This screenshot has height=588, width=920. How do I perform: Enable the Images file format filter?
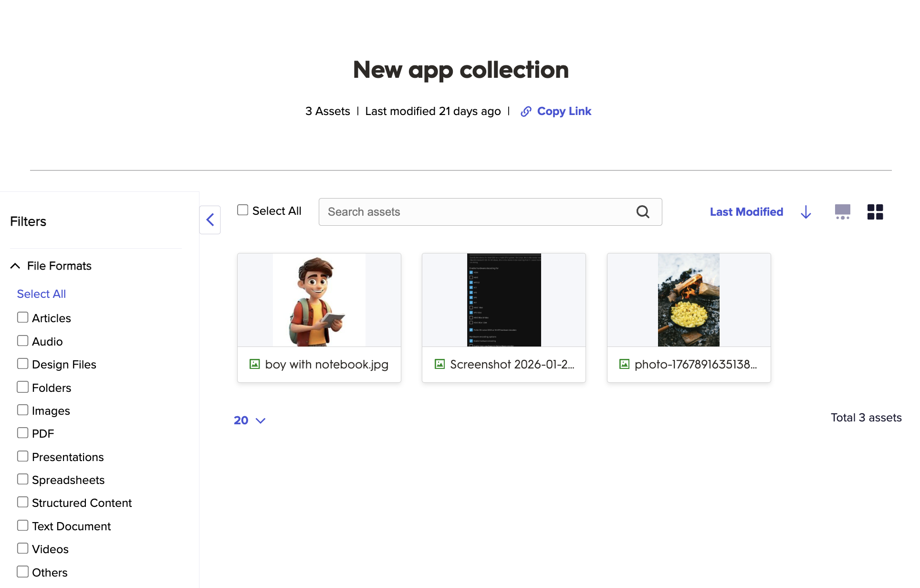click(x=22, y=410)
